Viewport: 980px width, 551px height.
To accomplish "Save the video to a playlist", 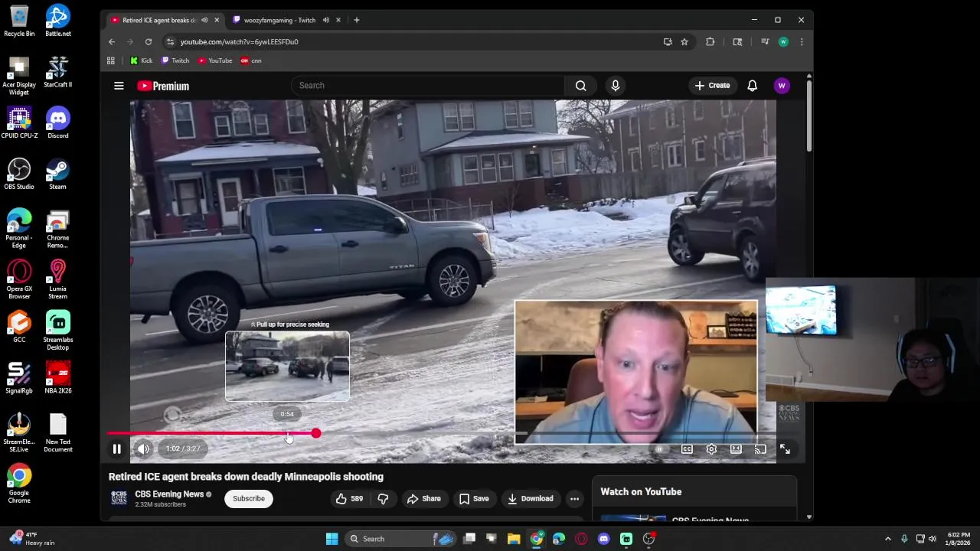I will point(473,499).
